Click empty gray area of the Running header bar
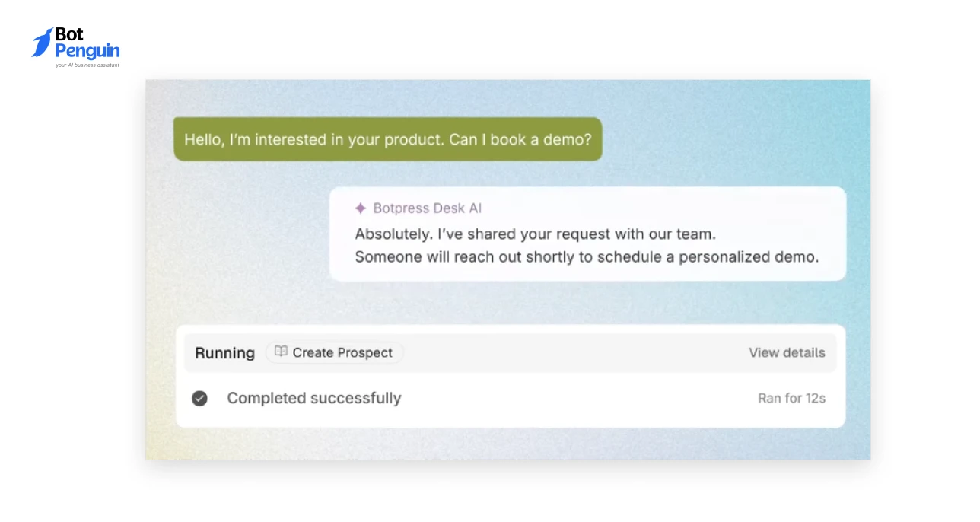The image size is (980, 522). [571, 352]
